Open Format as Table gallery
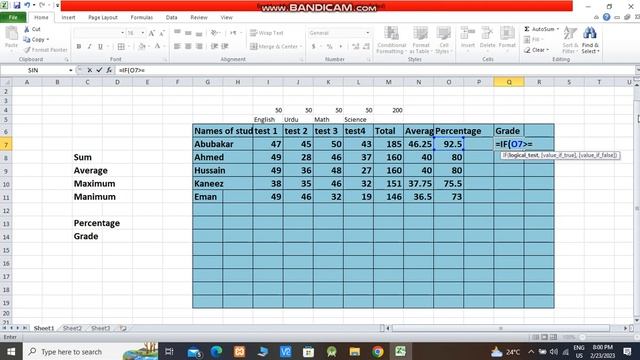 tap(420, 40)
